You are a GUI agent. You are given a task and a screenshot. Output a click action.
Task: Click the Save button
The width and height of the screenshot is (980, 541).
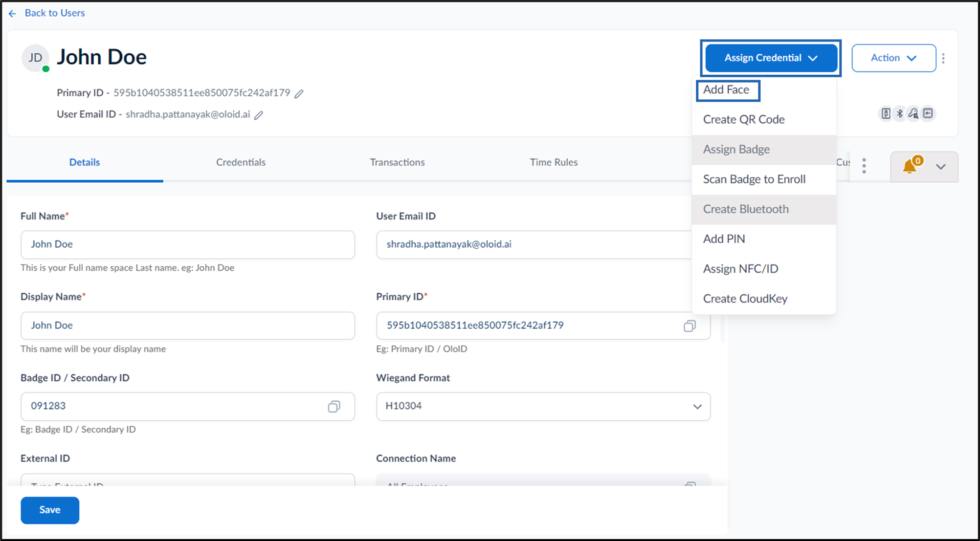pos(50,510)
